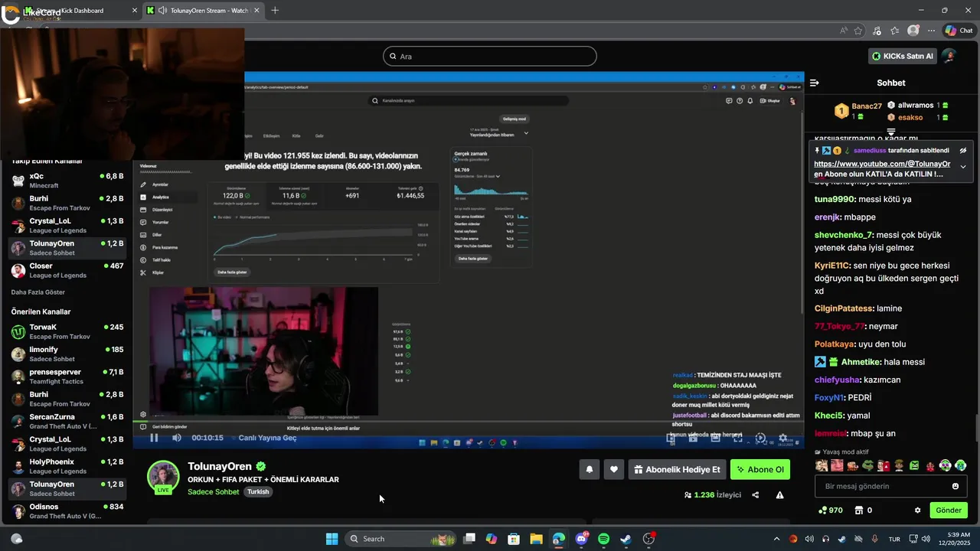
Task: Send chat message with Gönder
Action: point(948,510)
